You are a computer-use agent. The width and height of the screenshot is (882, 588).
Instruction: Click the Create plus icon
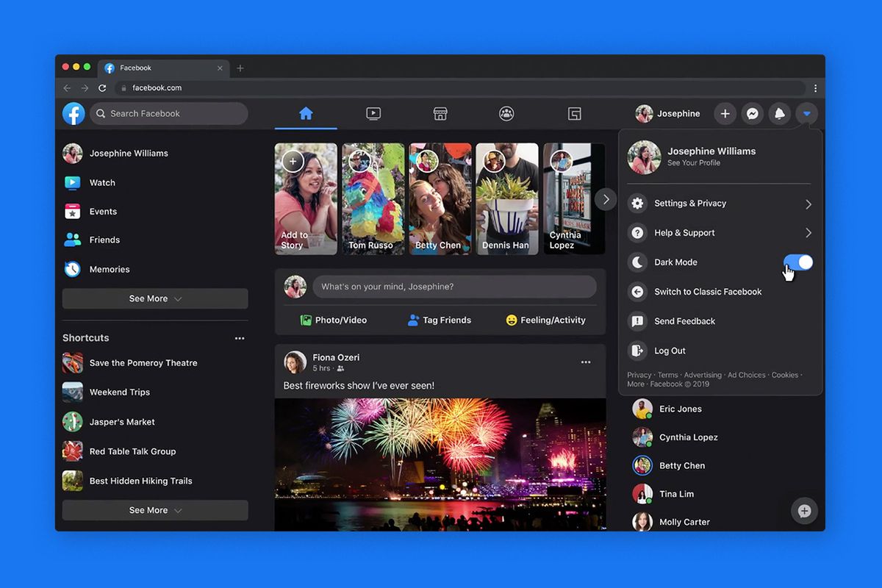[x=725, y=113]
